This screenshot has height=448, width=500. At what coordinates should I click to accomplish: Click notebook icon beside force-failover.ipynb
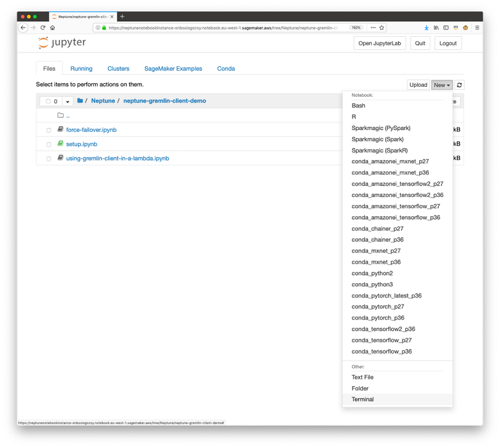coord(60,129)
